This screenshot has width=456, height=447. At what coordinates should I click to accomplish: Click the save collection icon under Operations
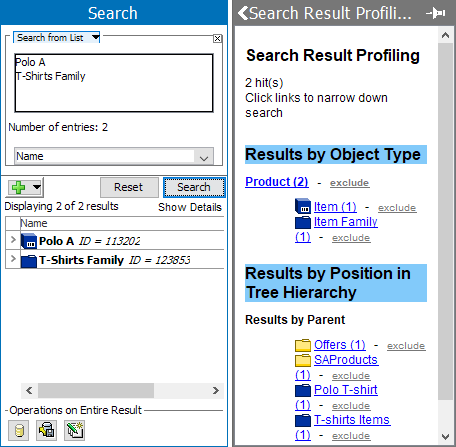point(46,430)
